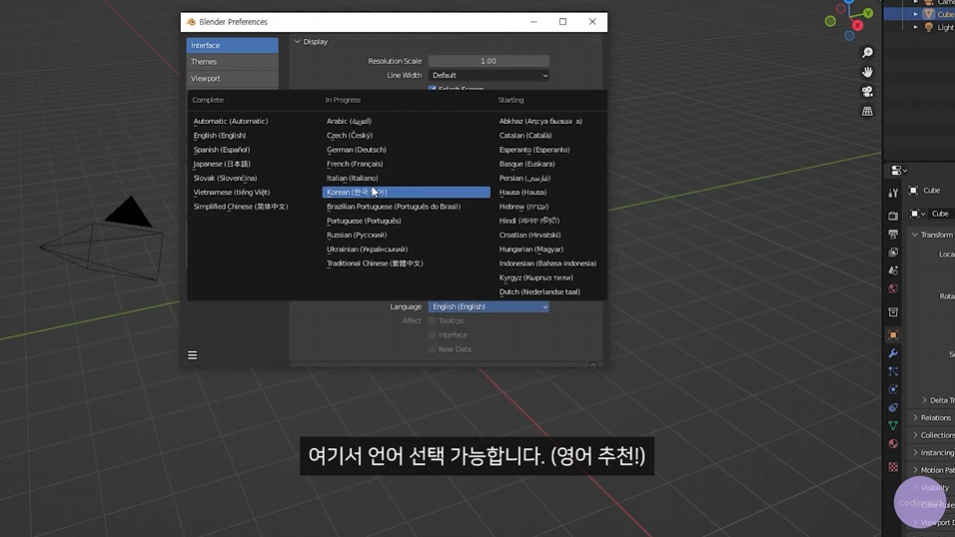
Task: Select the Interface preferences tab
Action: [x=232, y=46]
